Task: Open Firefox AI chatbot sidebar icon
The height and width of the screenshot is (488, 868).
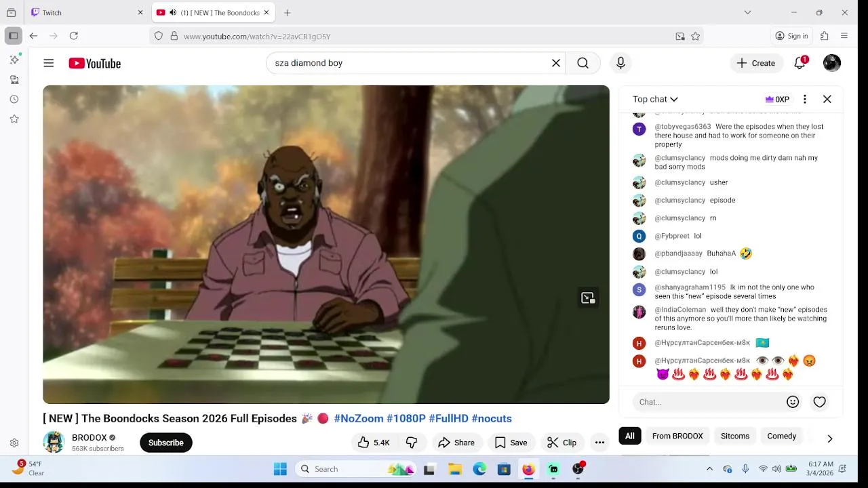Action: (14, 60)
